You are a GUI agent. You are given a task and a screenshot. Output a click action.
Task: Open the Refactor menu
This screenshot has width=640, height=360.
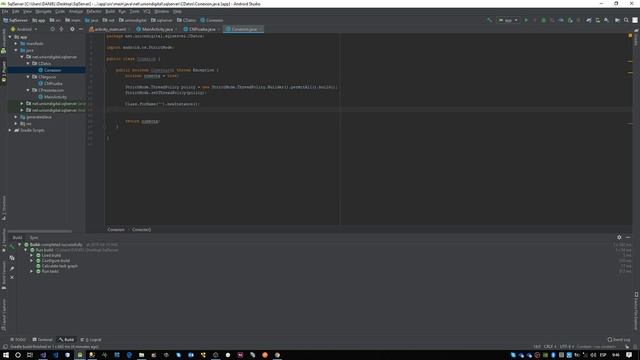tap(93, 11)
